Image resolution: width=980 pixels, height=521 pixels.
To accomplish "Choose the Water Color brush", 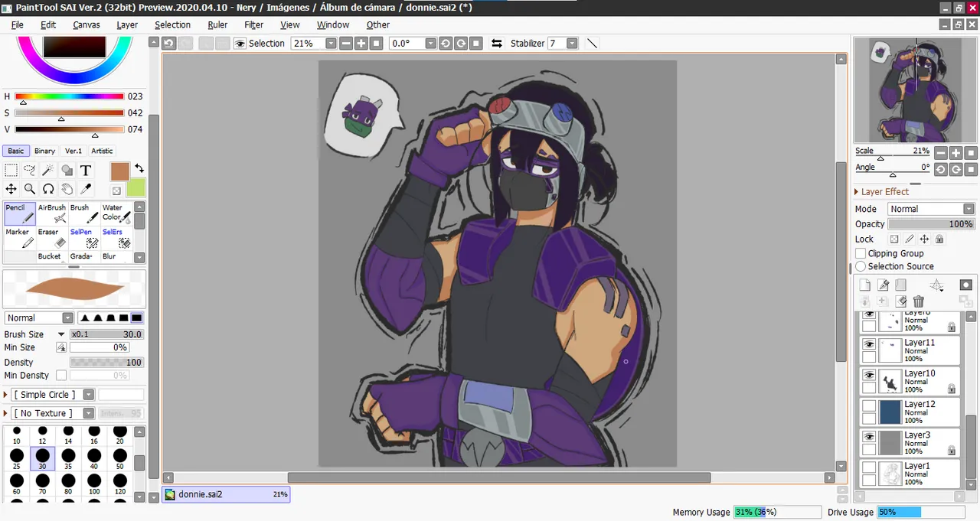I will [116, 213].
